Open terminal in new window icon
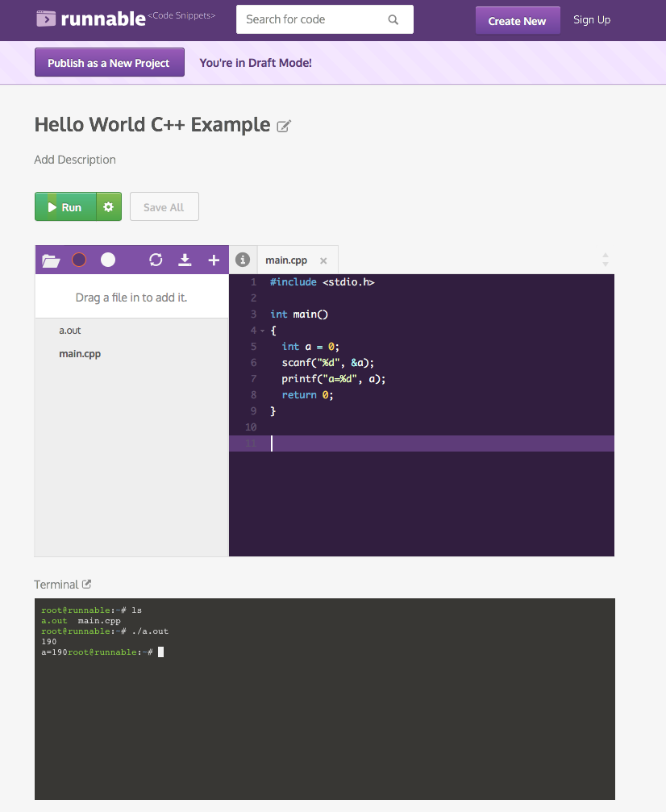666x812 pixels. tap(86, 584)
